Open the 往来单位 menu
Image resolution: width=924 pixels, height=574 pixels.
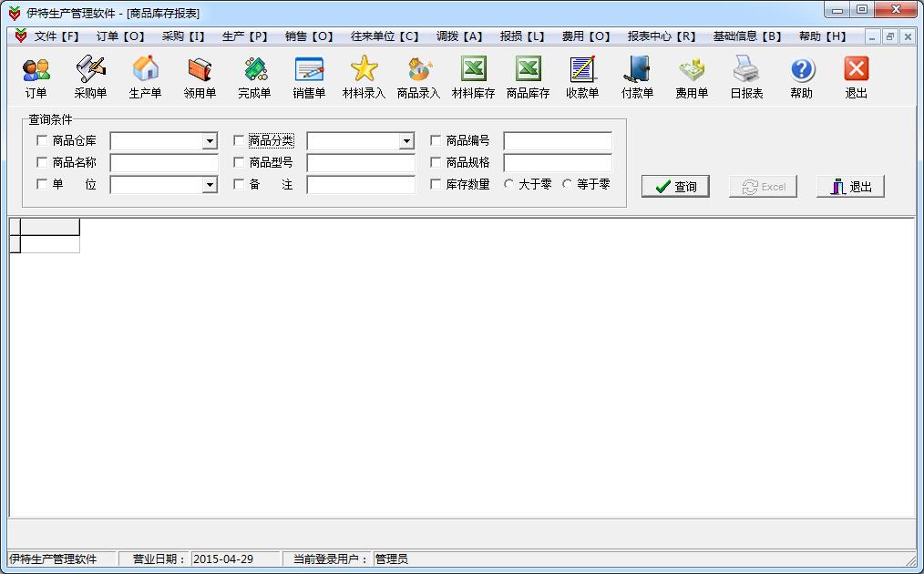click(x=385, y=36)
